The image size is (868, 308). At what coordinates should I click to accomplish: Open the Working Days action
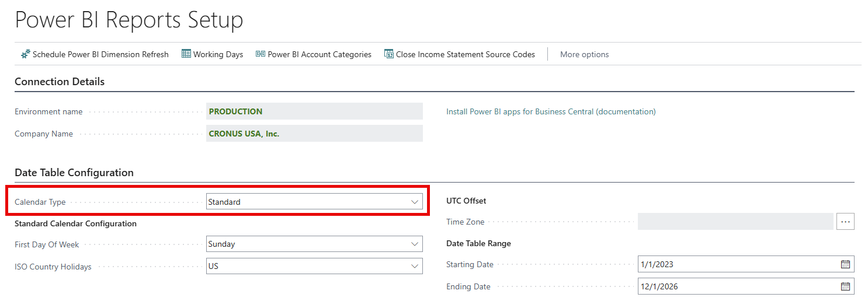coord(212,54)
